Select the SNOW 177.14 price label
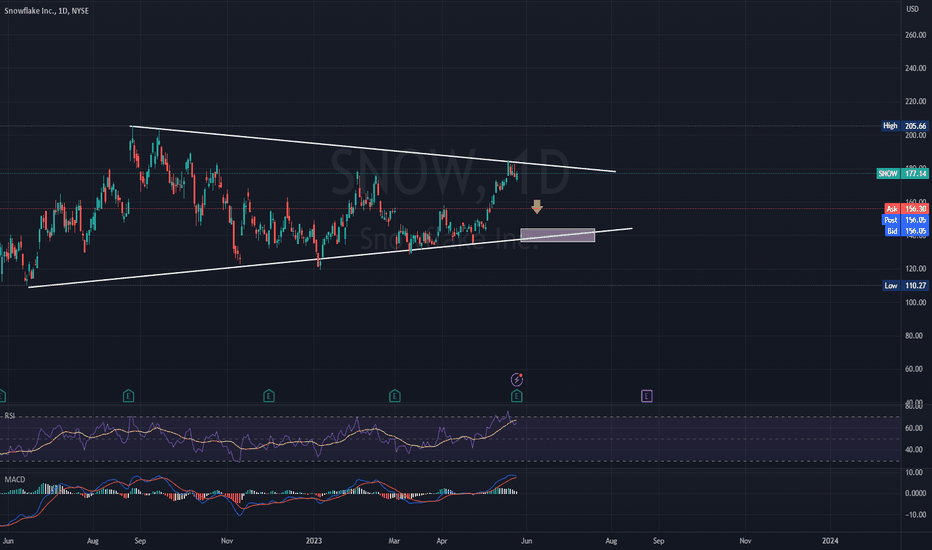The width and height of the screenshot is (932, 550). pyautogui.click(x=902, y=174)
